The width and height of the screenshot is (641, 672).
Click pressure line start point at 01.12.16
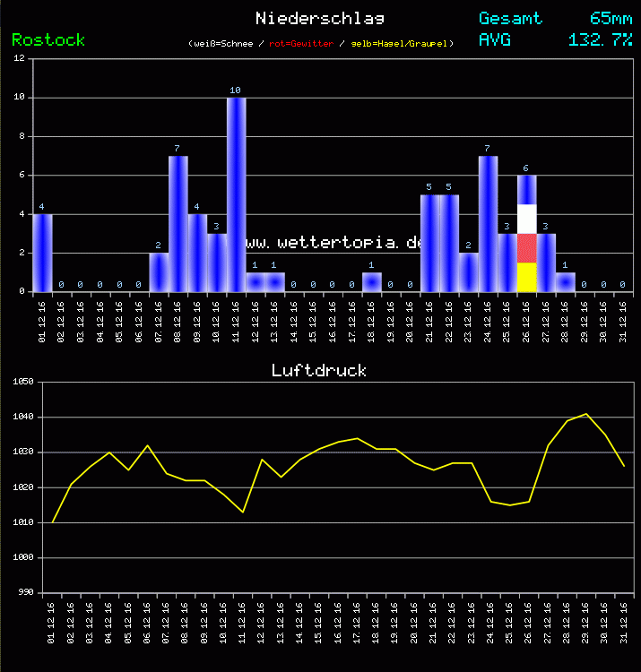53,521
